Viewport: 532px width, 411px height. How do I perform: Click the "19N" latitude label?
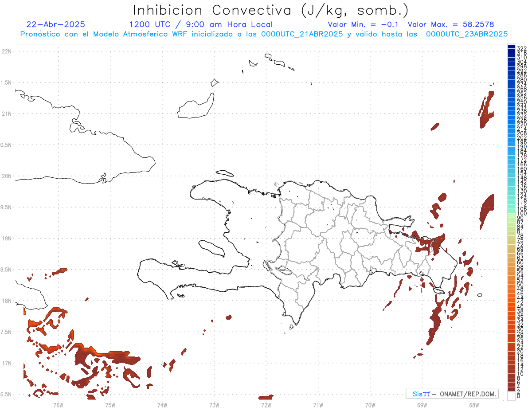pos(6,239)
